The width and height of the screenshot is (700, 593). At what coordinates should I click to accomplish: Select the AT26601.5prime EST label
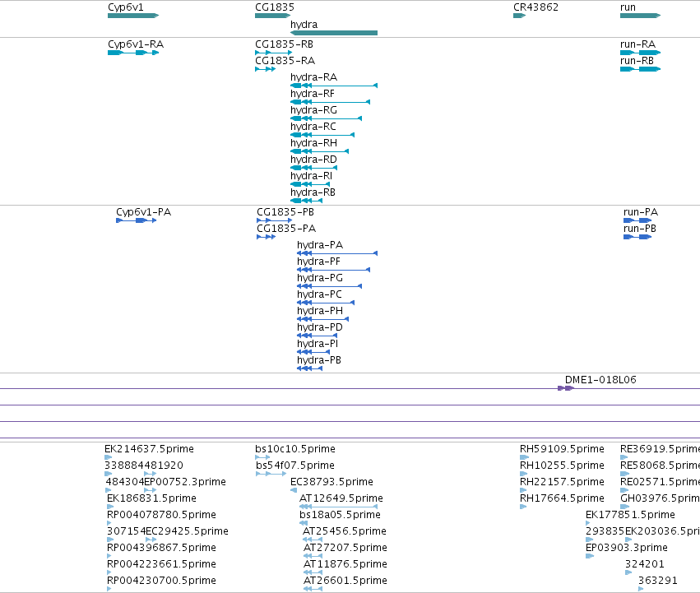(345, 581)
